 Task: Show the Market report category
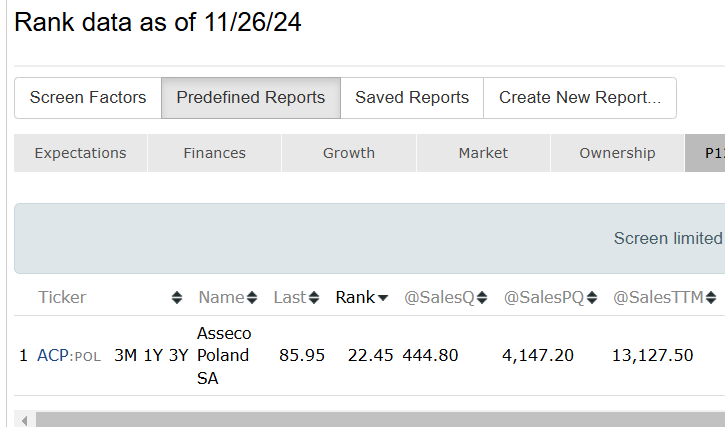click(483, 153)
